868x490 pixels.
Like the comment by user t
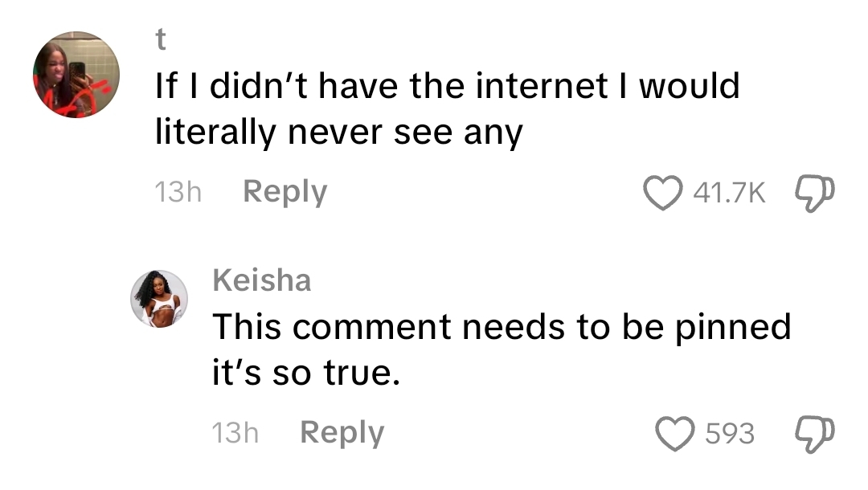point(663,194)
